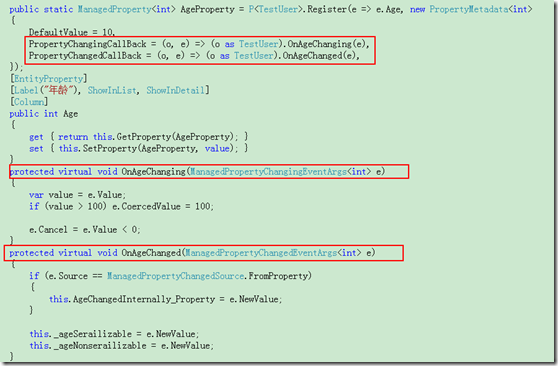Select the [EntityProperty] attribute
The width and height of the screenshot is (558, 366).
(49, 79)
